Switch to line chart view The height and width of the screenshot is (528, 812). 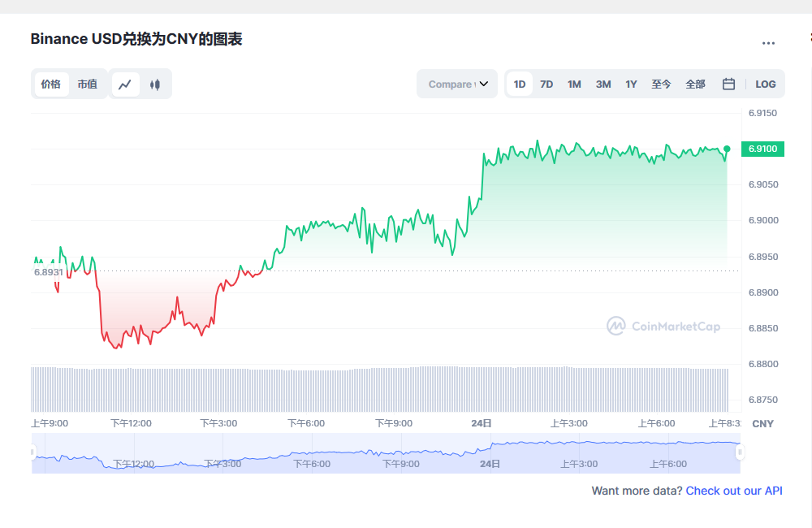(x=125, y=84)
